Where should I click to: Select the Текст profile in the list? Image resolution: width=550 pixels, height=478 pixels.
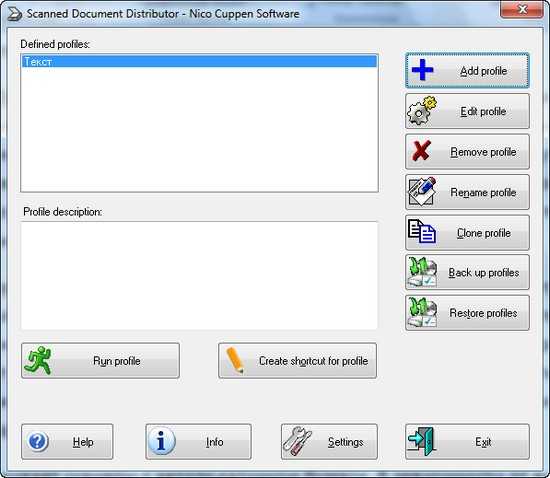199,62
